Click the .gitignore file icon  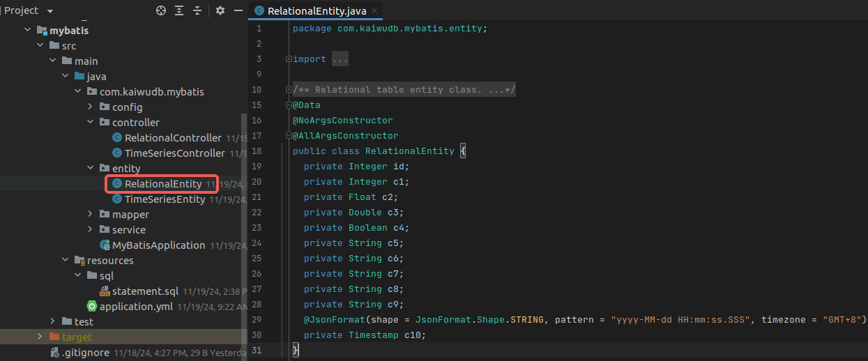pos(54,352)
